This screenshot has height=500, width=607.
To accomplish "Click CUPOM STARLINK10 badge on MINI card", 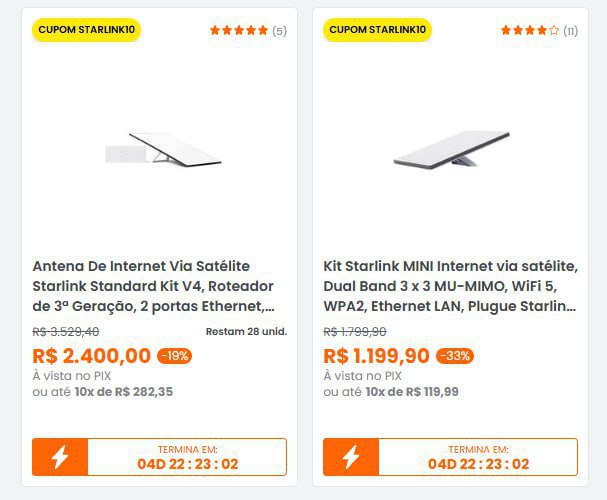I will [x=377, y=30].
